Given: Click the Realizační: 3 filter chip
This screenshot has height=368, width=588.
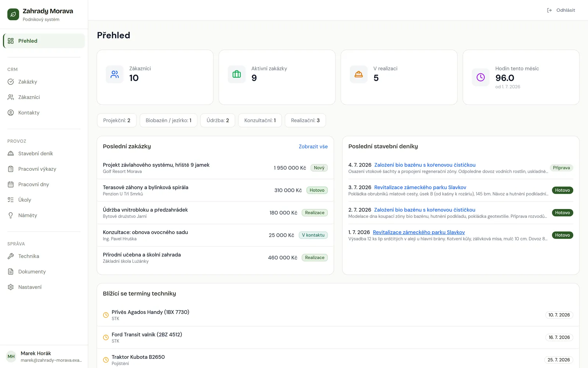Looking at the screenshot, I should [305, 120].
